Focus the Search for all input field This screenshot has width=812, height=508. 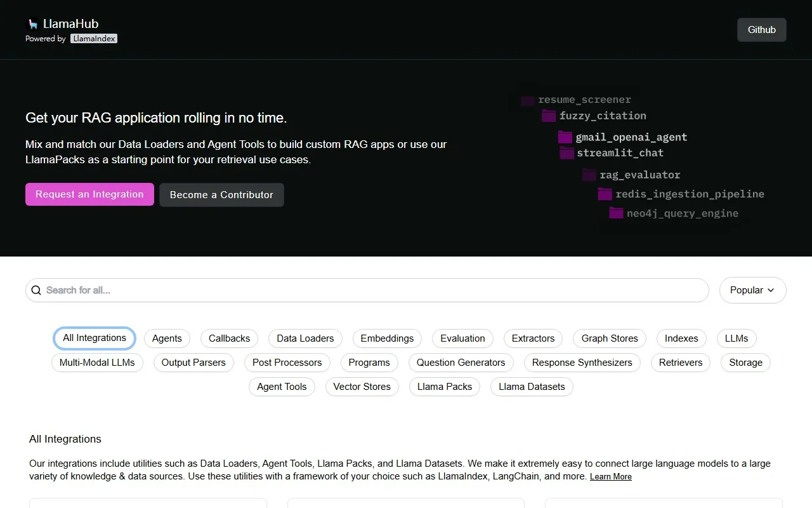[374, 290]
